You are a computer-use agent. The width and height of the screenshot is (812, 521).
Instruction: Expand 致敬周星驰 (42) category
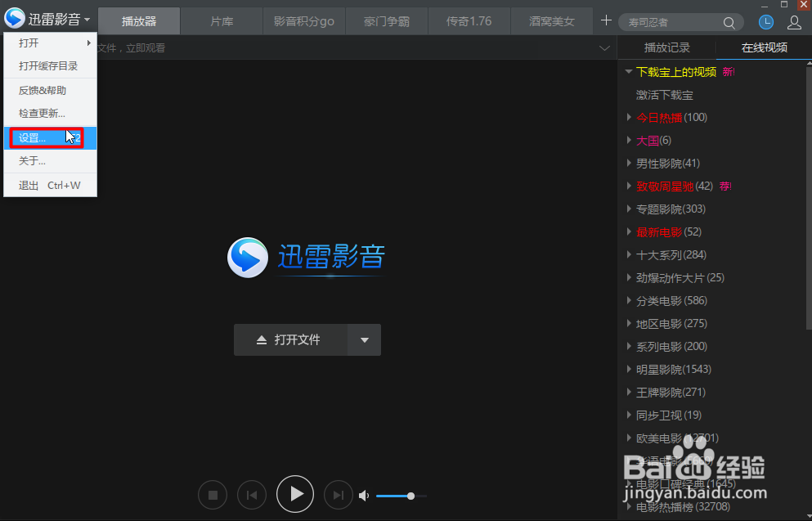click(629, 186)
